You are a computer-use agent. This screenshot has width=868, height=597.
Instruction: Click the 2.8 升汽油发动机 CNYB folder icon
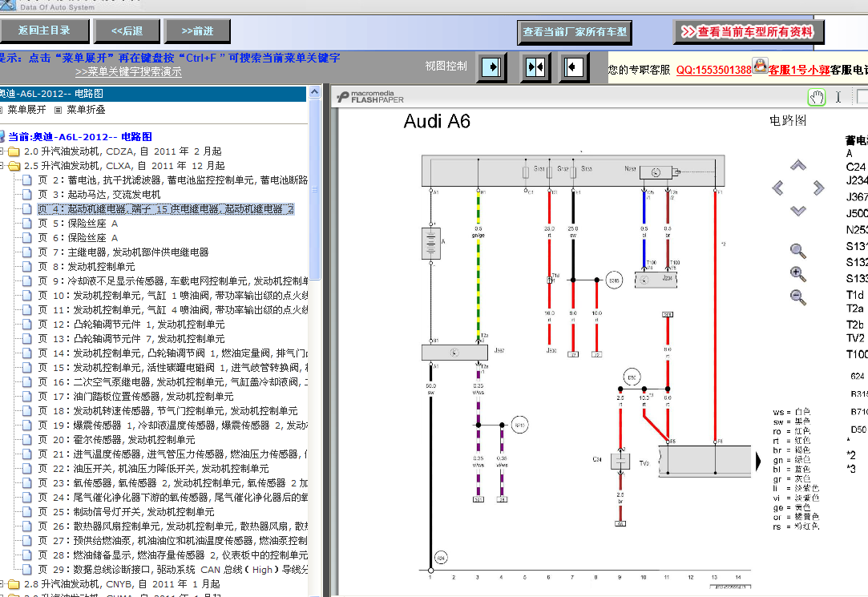[14, 583]
